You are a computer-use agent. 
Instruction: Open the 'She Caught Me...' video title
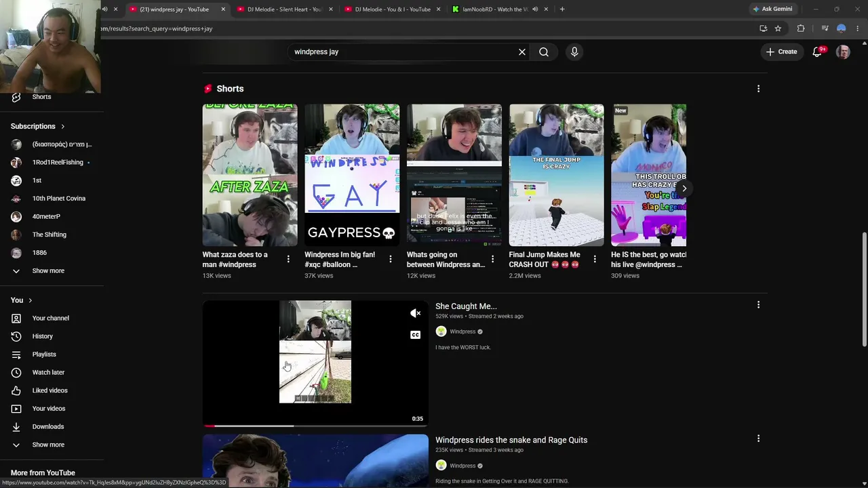pos(466,306)
